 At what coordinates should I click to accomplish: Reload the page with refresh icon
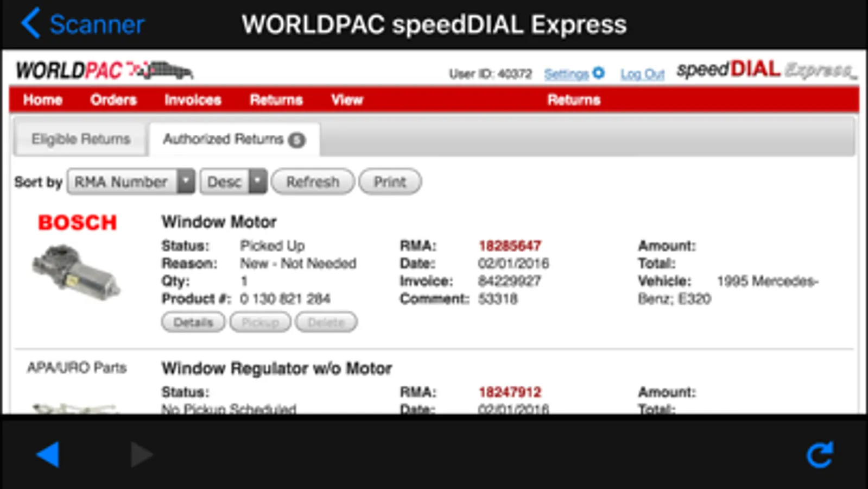tap(820, 454)
